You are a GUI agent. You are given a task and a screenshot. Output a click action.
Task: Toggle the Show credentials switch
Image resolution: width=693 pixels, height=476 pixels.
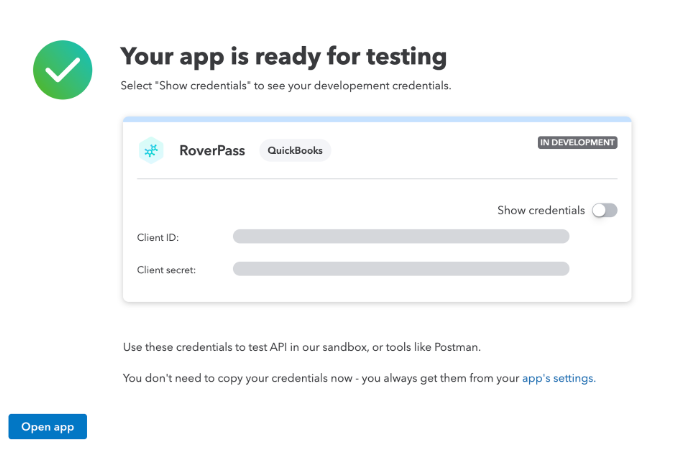pyautogui.click(x=604, y=210)
